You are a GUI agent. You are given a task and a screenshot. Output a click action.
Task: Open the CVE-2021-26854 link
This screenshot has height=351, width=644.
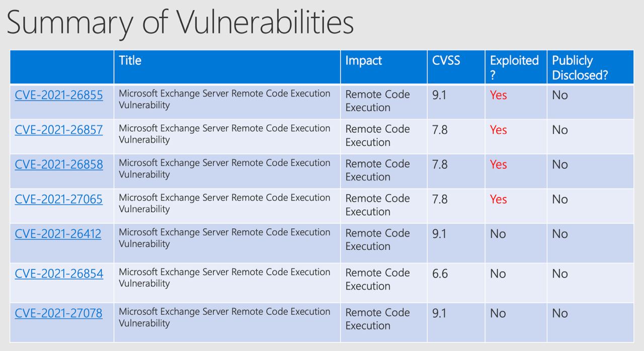click(59, 274)
